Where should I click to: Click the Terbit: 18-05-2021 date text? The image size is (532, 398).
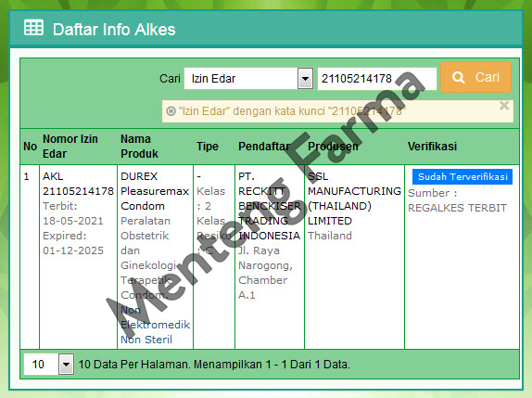click(x=73, y=213)
